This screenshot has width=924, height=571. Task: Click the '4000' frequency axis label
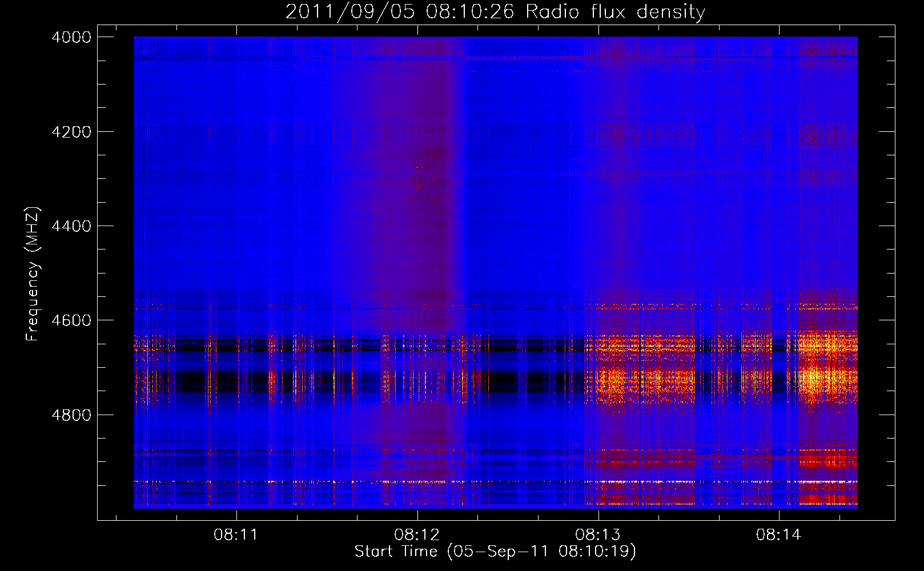[x=71, y=37]
